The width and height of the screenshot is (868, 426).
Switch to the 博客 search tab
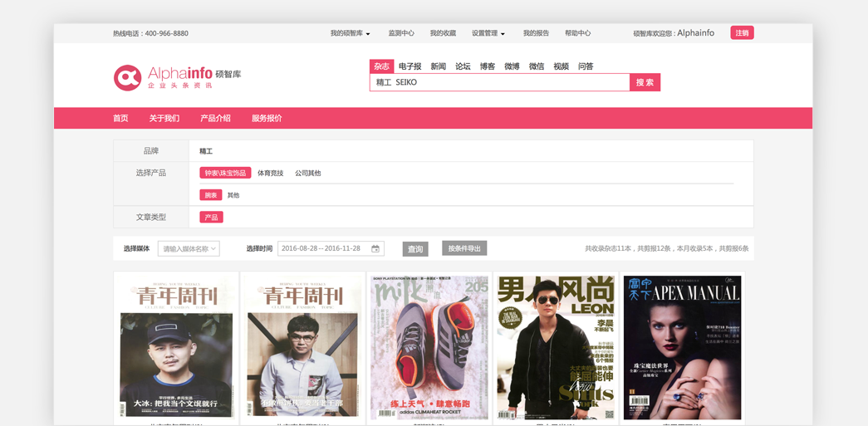tap(487, 66)
